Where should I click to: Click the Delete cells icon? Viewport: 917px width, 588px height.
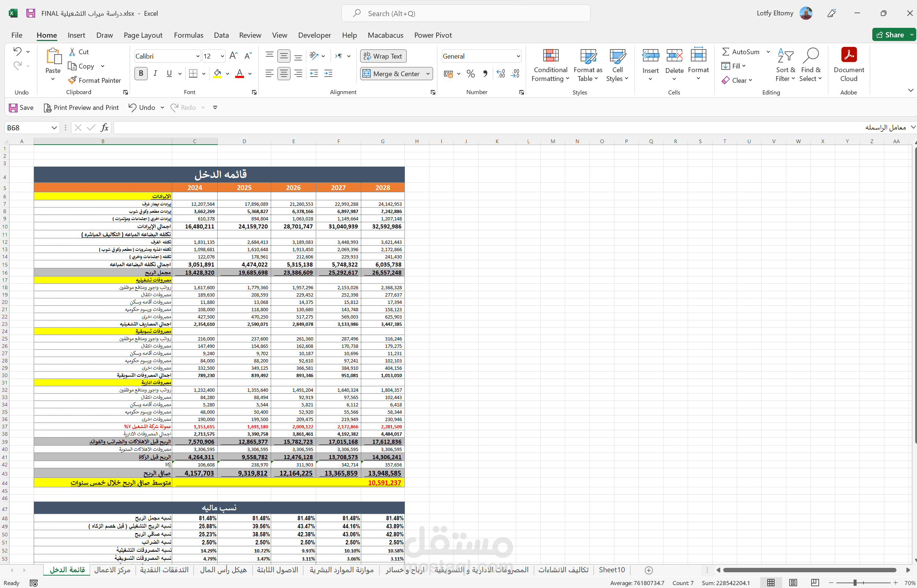(x=674, y=56)
